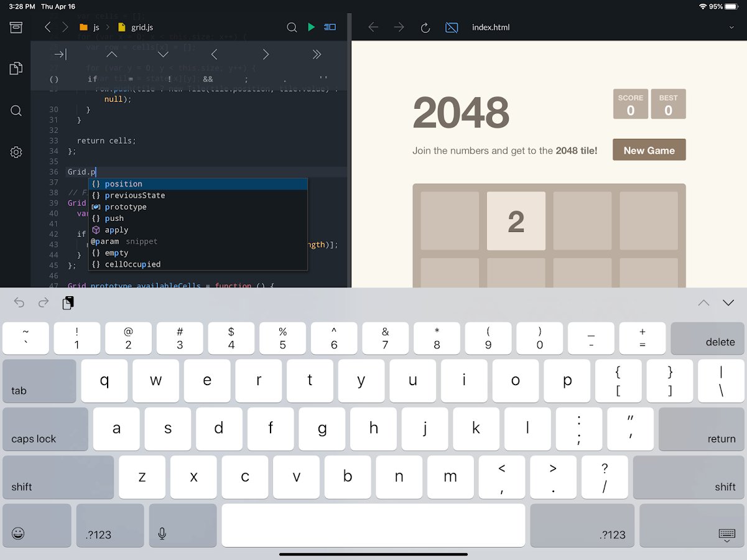Click the New Game button
This screenshot has width=747, height=560.
tap(649, 150)
